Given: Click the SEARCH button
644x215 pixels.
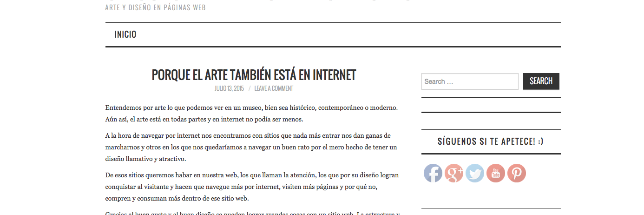Looking at the screenshot, I should click(541, 81).
